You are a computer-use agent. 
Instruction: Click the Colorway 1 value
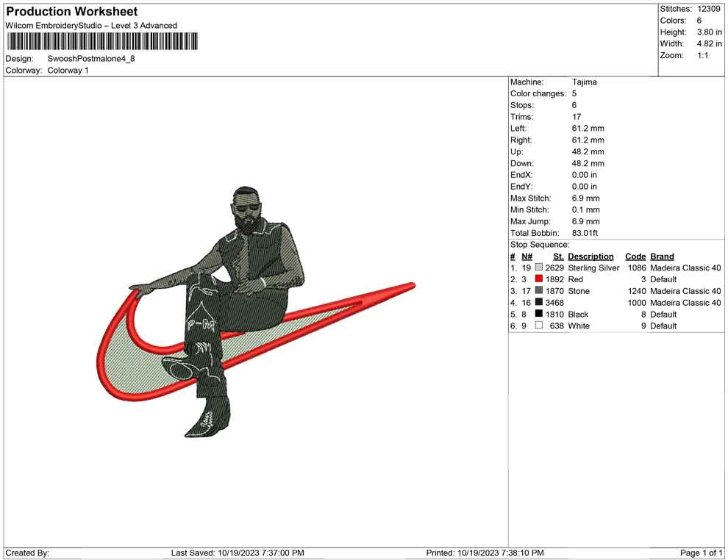point(68,71)
